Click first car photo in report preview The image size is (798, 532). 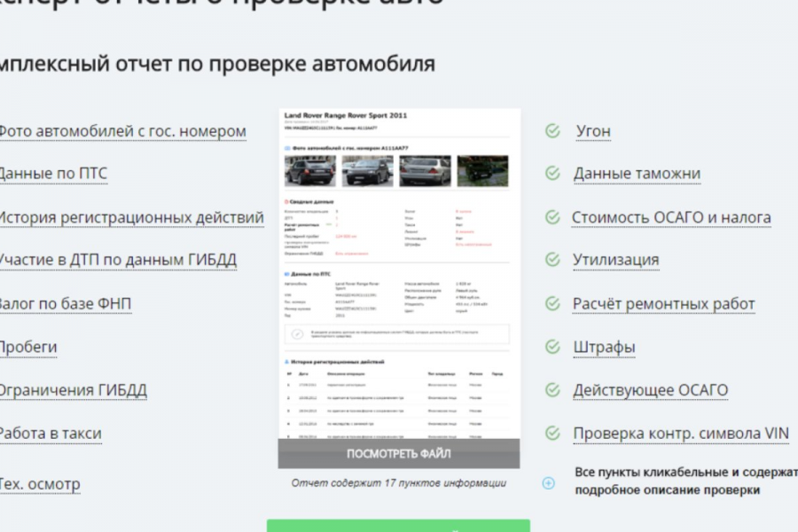click(x=310, y=170)
